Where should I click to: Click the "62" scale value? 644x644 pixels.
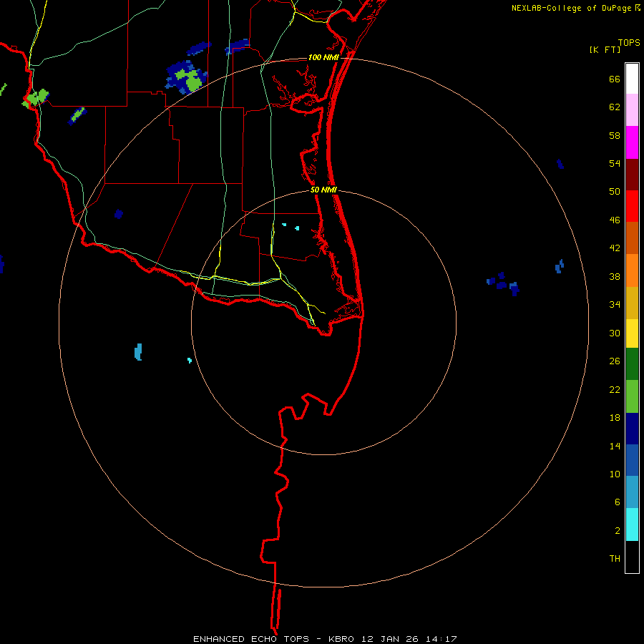point(615,107)
